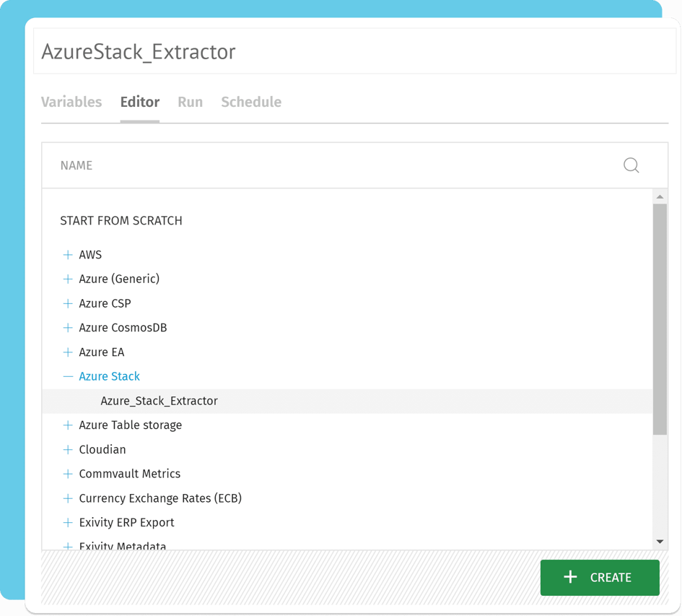Expand the Exivity ERP Export node
The image size is (682, 616).
(x=68, y=522)
